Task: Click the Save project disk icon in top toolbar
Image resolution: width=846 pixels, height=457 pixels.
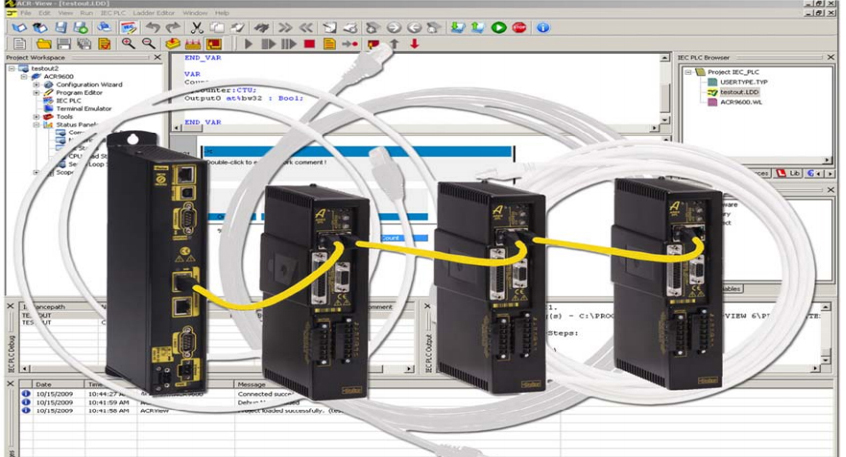Action: pyautogui.click(x=61, y=27)
